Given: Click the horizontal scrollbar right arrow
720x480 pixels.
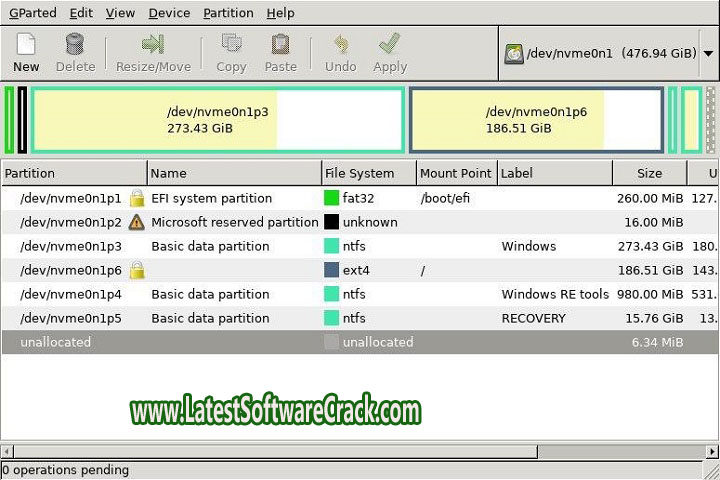Looking at the screenshot, I should click(x=712, y=451).
